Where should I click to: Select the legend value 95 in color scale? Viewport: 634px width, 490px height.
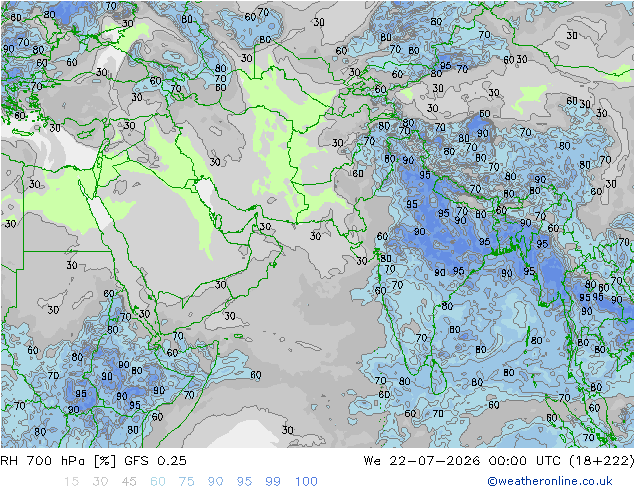coord(244,482)
